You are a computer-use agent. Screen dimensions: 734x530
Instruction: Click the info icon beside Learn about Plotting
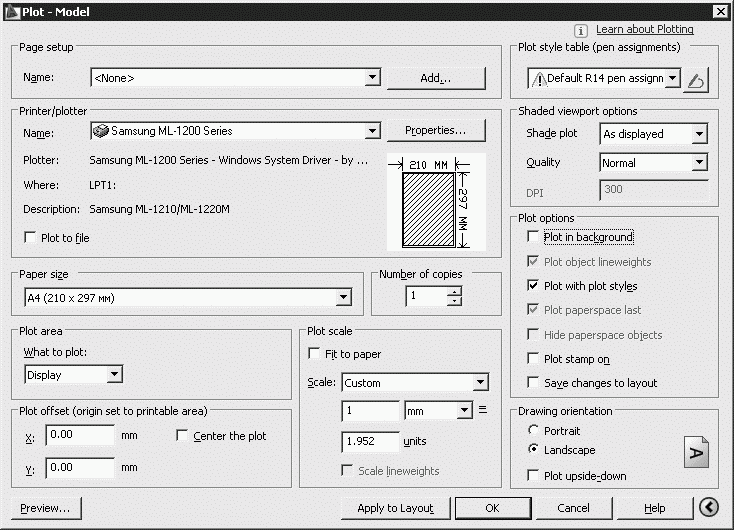click(581, 31)
